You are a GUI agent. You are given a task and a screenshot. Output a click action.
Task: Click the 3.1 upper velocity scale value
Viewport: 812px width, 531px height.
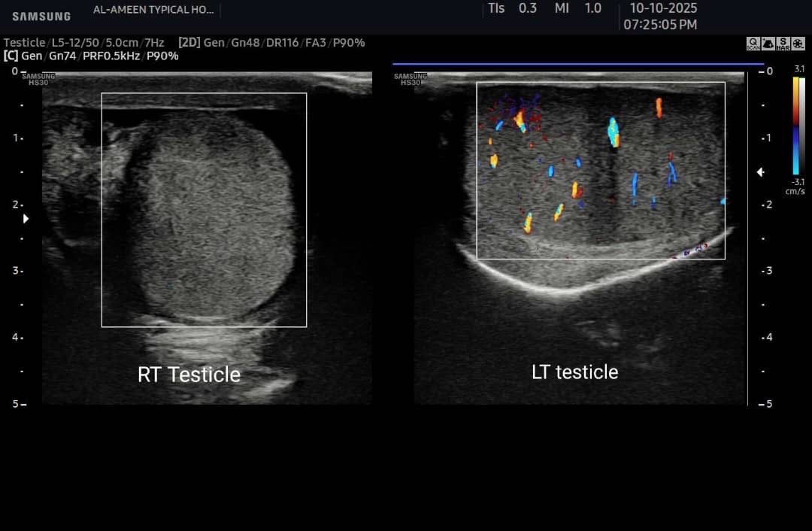click(799, 69)
